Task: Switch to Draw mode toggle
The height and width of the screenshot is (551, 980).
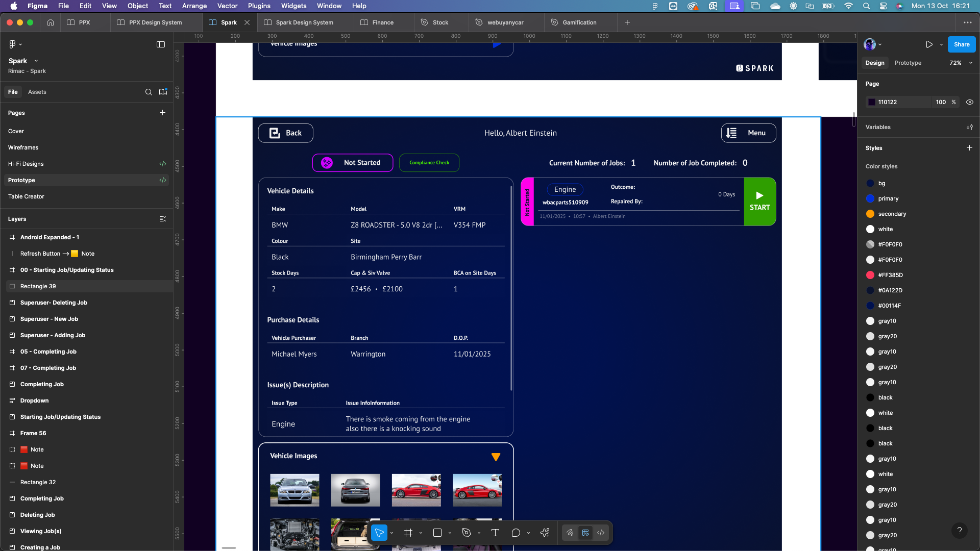Action: (x=570, y=533)
